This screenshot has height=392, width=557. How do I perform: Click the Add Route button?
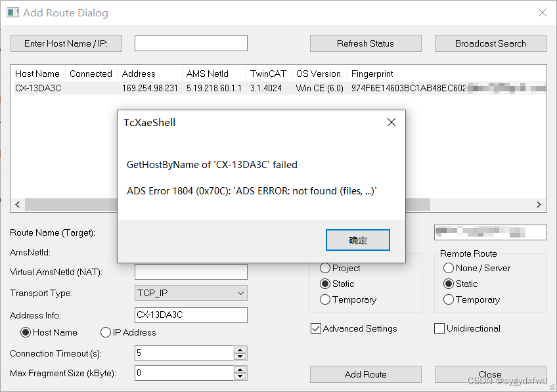[x=365, y=374]
